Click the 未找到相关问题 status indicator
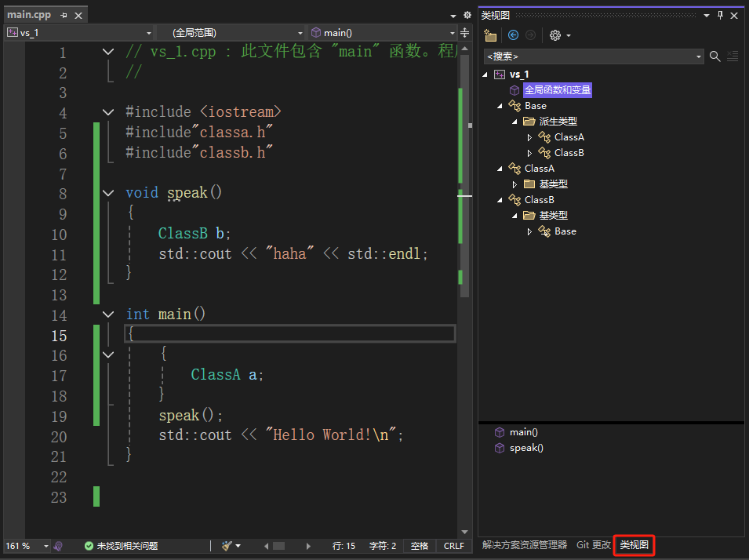 (122, 546)
